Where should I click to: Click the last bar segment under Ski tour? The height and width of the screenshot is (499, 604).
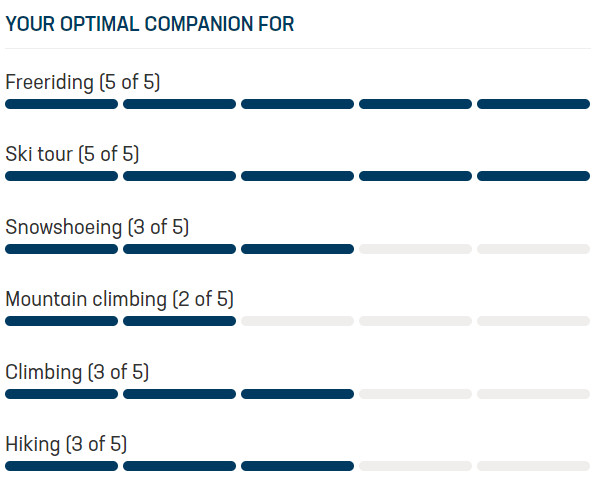pos(534,176)
